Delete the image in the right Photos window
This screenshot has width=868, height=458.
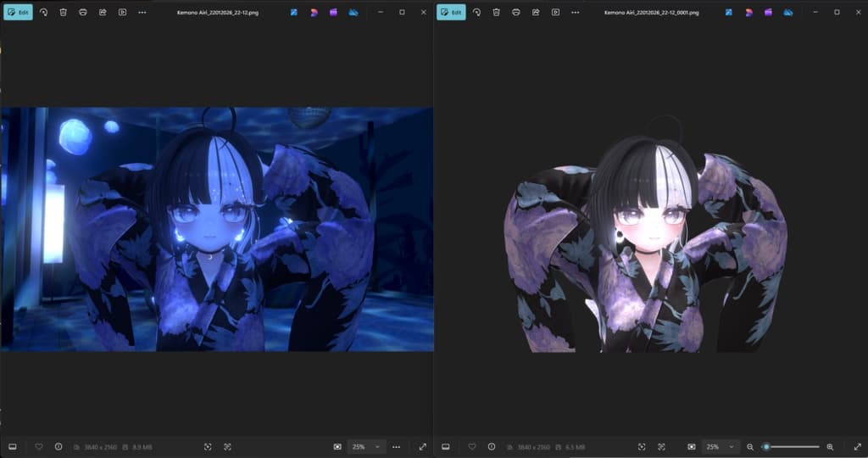[496, 13]
